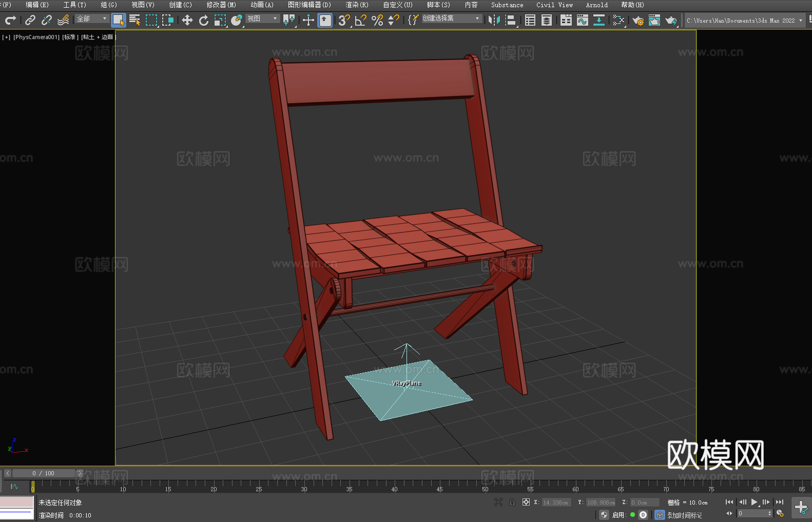Screen dimensions: 812x522
Task: Click the Y coordinate input field
Action: (x=601, y=502)
